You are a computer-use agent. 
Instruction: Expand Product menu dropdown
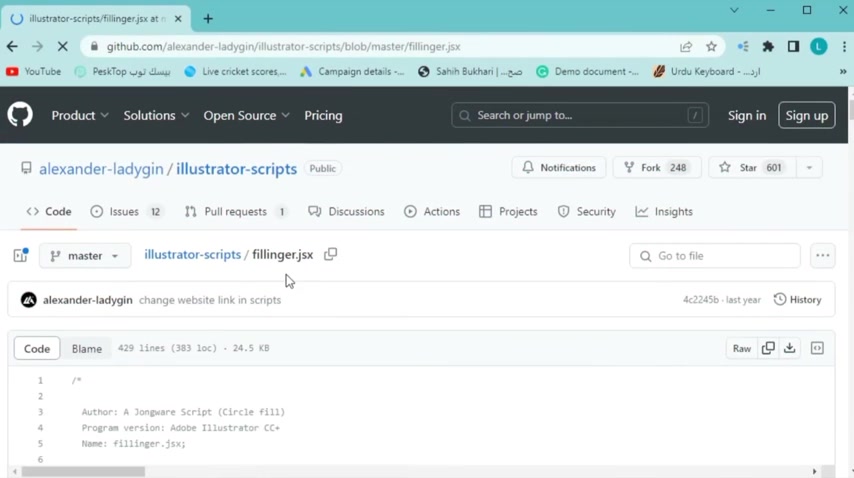click(80, 115)
